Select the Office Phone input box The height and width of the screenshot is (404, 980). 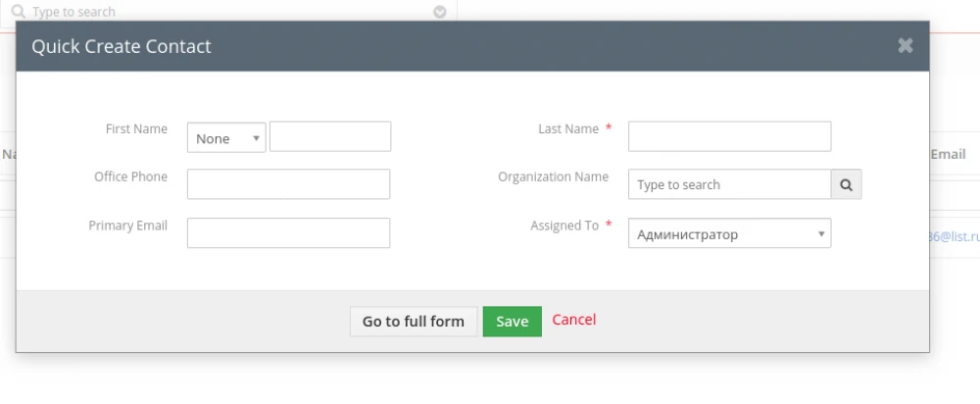tap(288, 184)
